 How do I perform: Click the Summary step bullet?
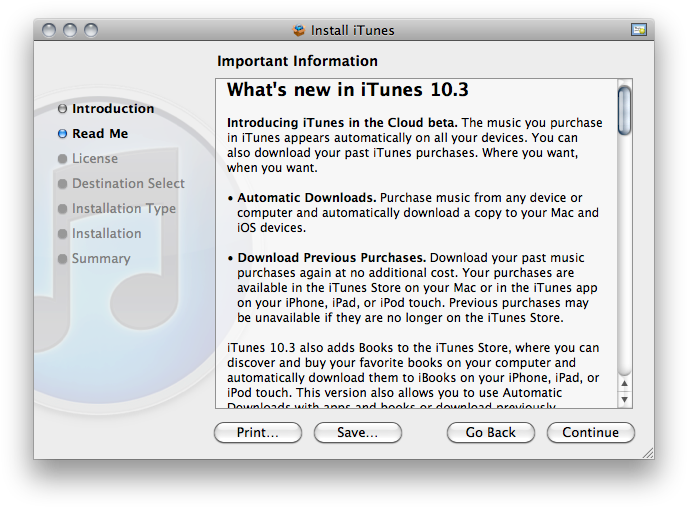(x=62, y=259)
